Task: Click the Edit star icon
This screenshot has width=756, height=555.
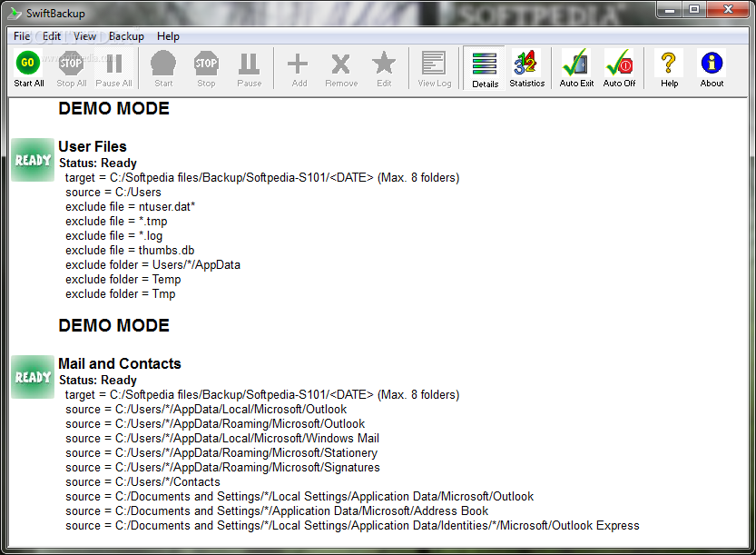Action: [x=384, y=63]
